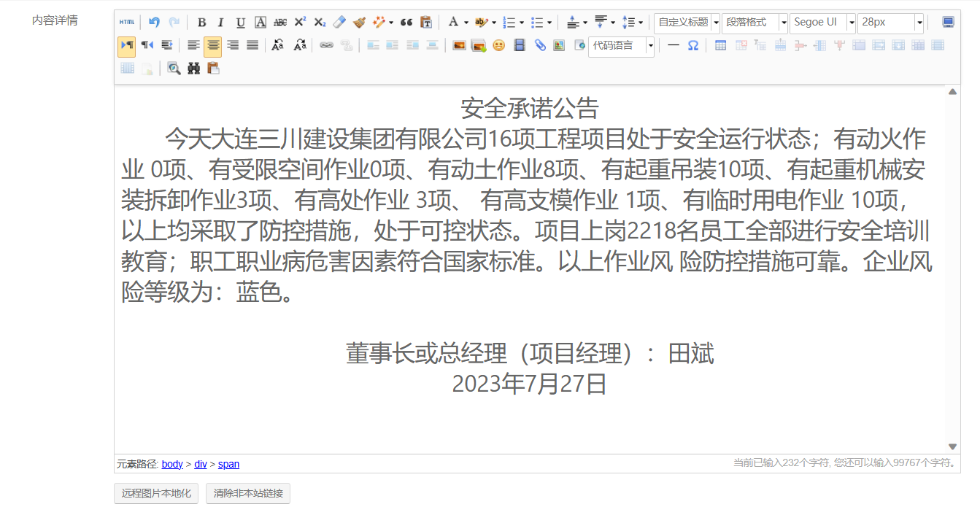Apply superscript formatting
980x515 pixels.
(300, 23)
